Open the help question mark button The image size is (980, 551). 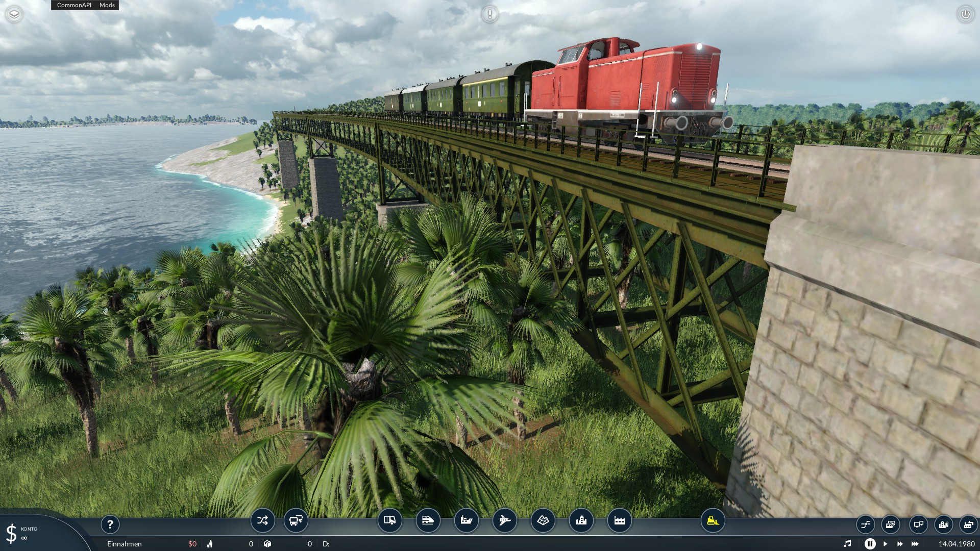tap(110, 524)
